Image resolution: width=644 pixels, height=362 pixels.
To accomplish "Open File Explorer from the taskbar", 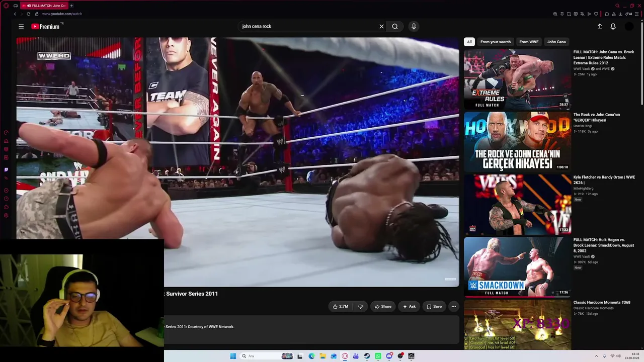I will point(323,356).
